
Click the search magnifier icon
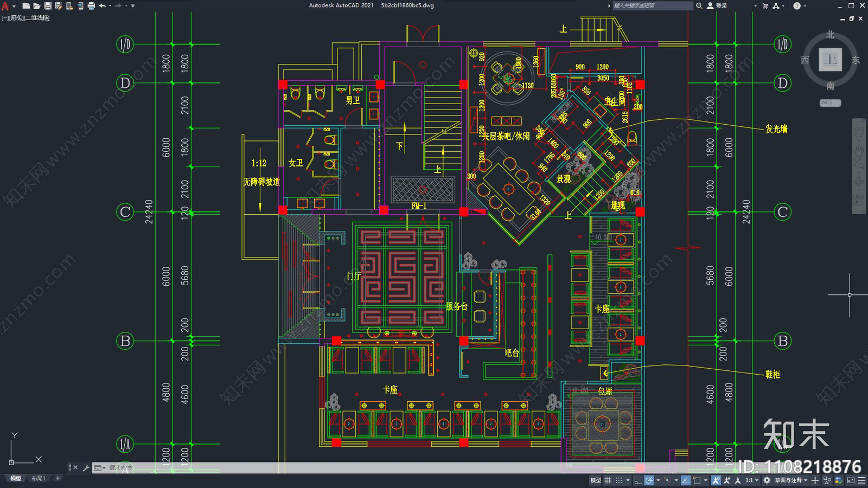coord(699,5)
